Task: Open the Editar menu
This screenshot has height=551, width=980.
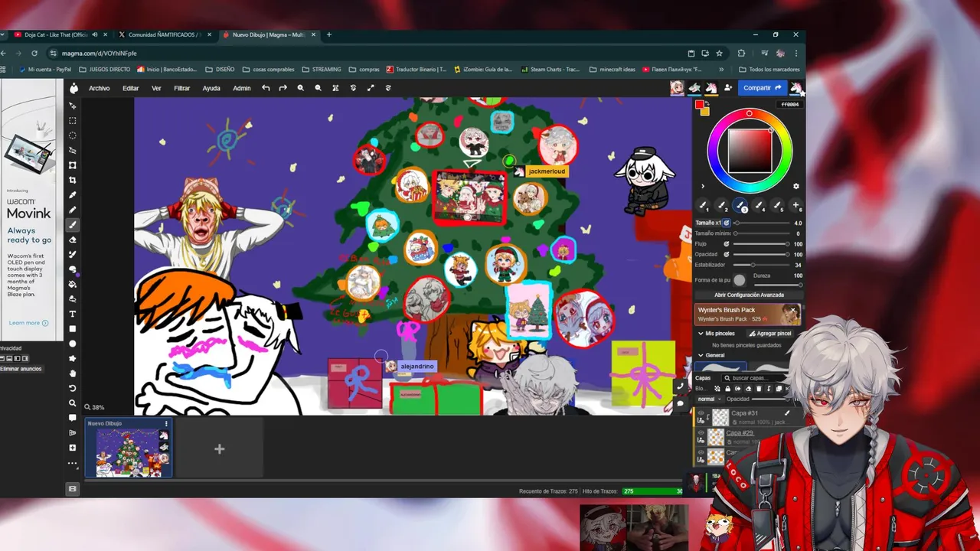Action: point(131,88)
